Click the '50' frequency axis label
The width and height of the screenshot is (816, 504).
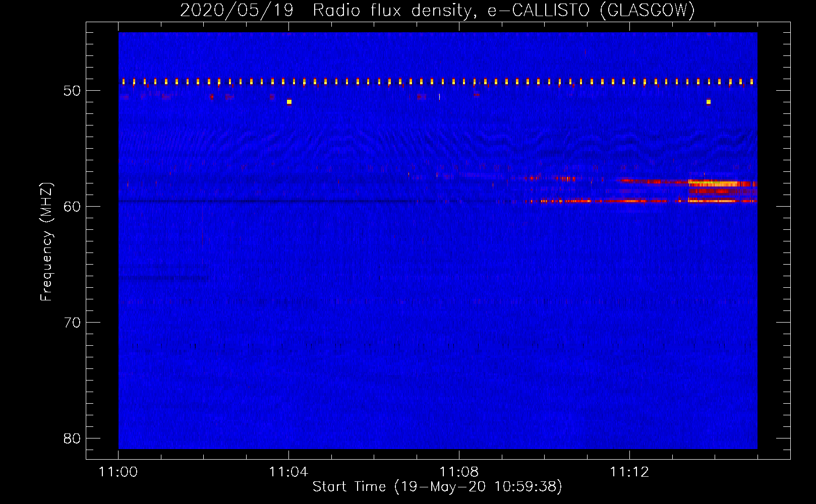tap(72, 91)
